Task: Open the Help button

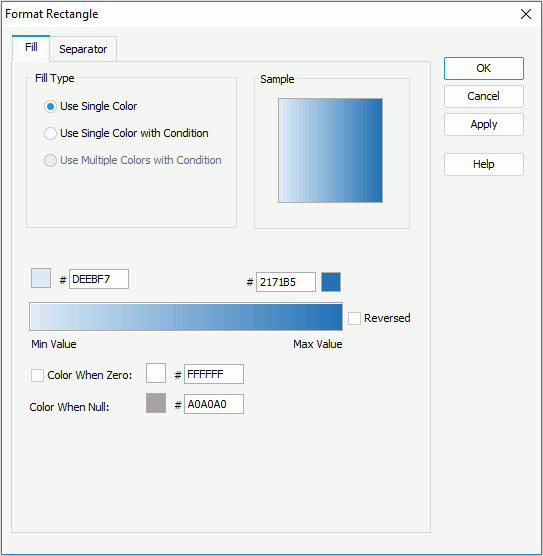Action: (484, 164)
